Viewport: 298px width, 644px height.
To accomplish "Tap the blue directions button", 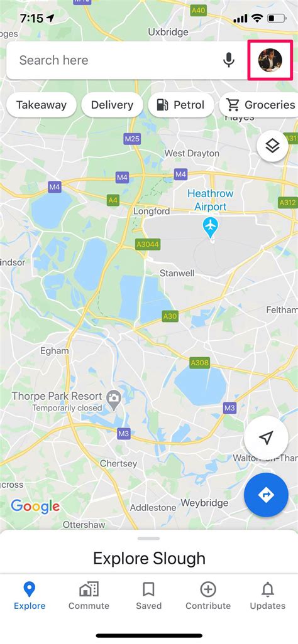I will pyautogui.click(x=266, y=495).
